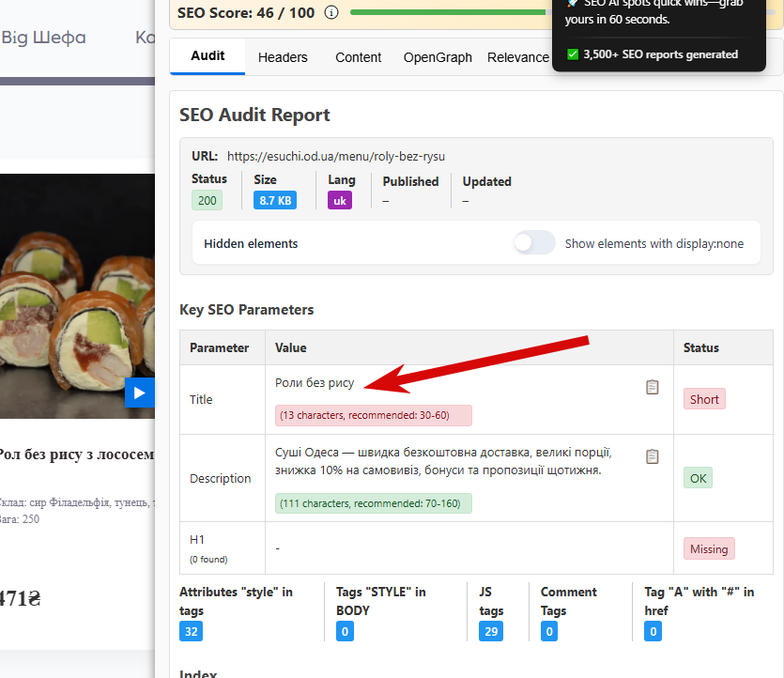Open the Content tab
784x678 pixels.
click(359, 57)
